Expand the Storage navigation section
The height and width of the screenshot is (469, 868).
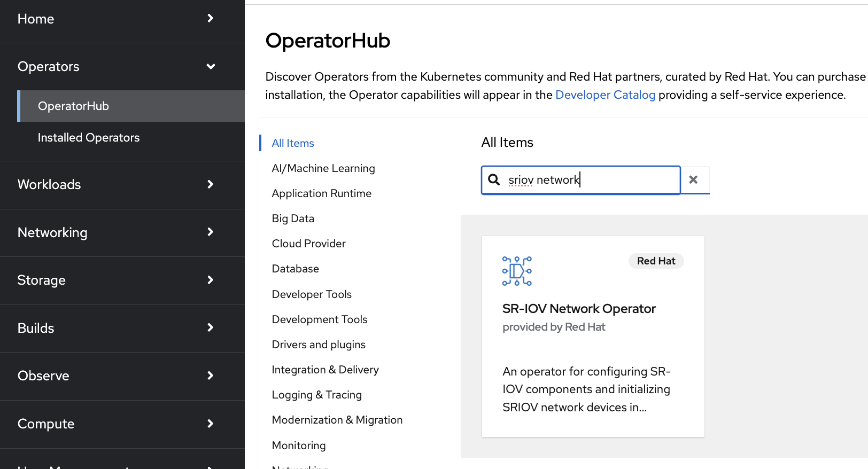pos(122,280)
